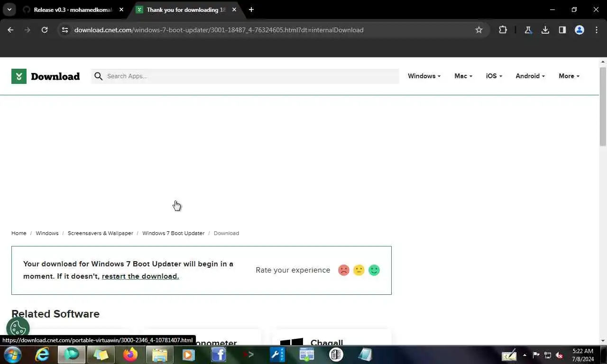
Task: Open the blue wrench tool taskbar icon
Action: (277, 355)
